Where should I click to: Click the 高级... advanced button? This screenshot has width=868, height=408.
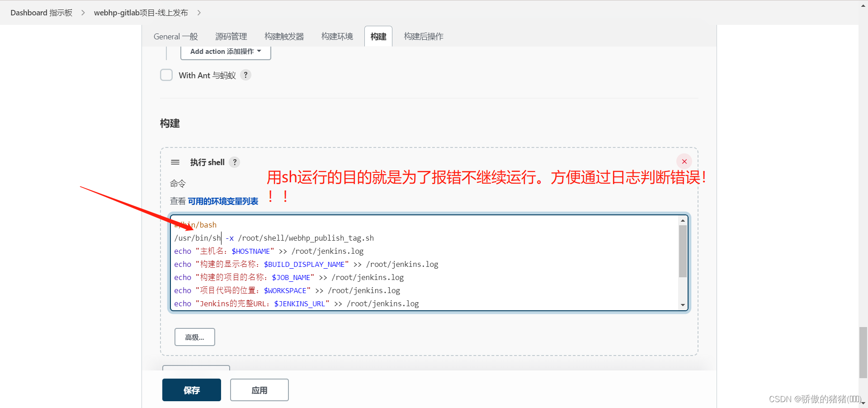tap(195, 337)
